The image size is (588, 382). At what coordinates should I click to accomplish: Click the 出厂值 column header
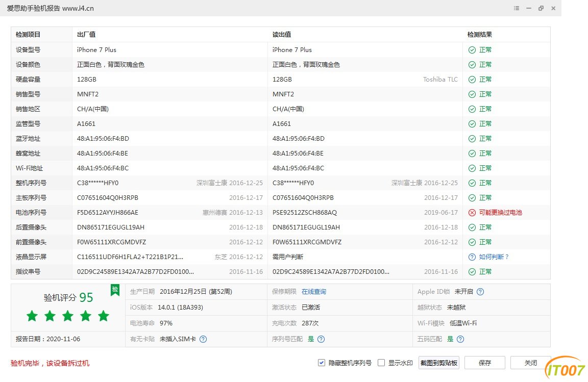tap(86, 35)
